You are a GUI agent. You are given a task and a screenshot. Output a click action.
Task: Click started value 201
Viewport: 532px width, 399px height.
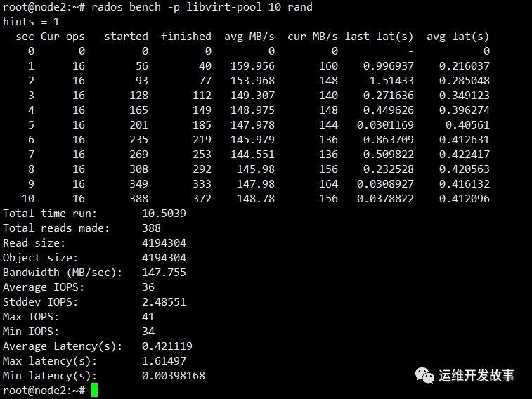pyautogui.click(x=138, y=125)
